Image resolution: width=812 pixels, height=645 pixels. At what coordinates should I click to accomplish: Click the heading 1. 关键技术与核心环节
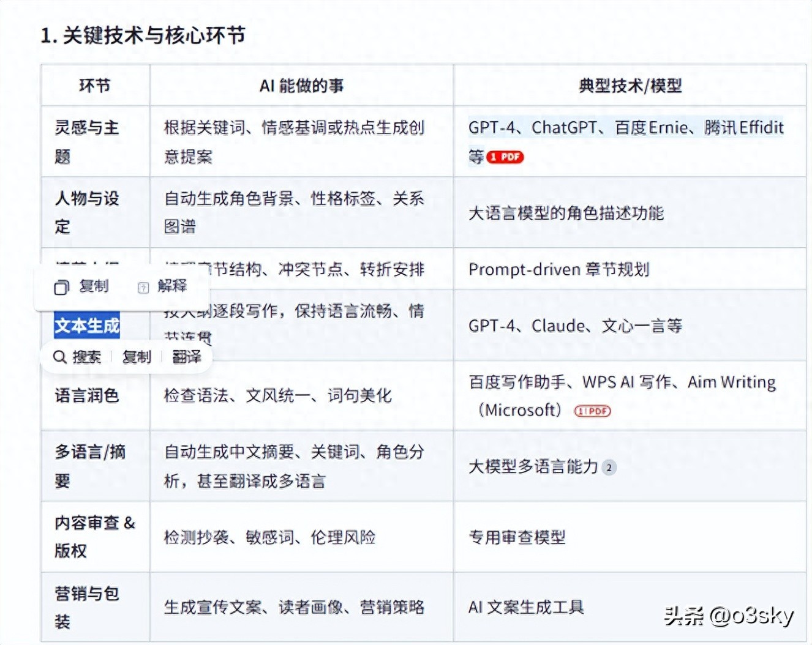(x=144, y=35)
